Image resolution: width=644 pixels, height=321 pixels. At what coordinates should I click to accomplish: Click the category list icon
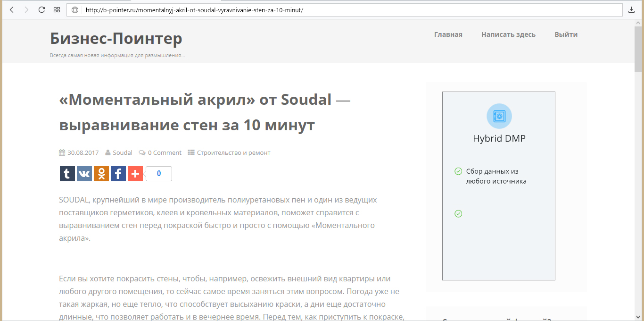click(x=191, y=152)
